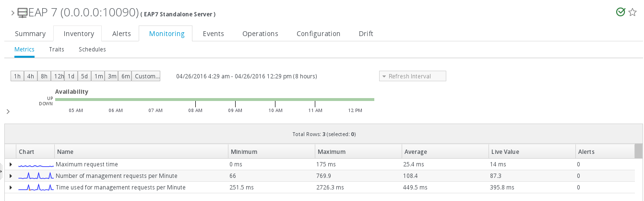Go to the Schedules subtab
Image resolution: width=644 pixels, height=201 pixels.
point(92,50)
